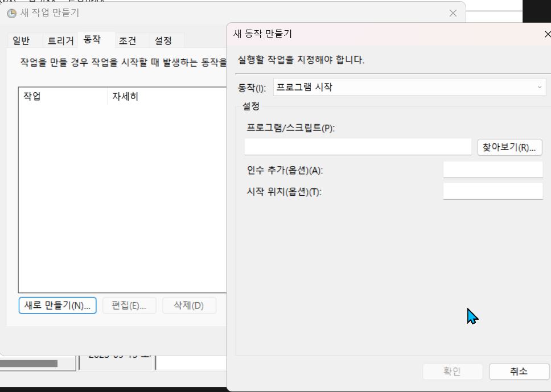Click the horizontal scrollbar thumb at bottom left
The width and height of the screenshot is (551, 392).
coord(29,363)
